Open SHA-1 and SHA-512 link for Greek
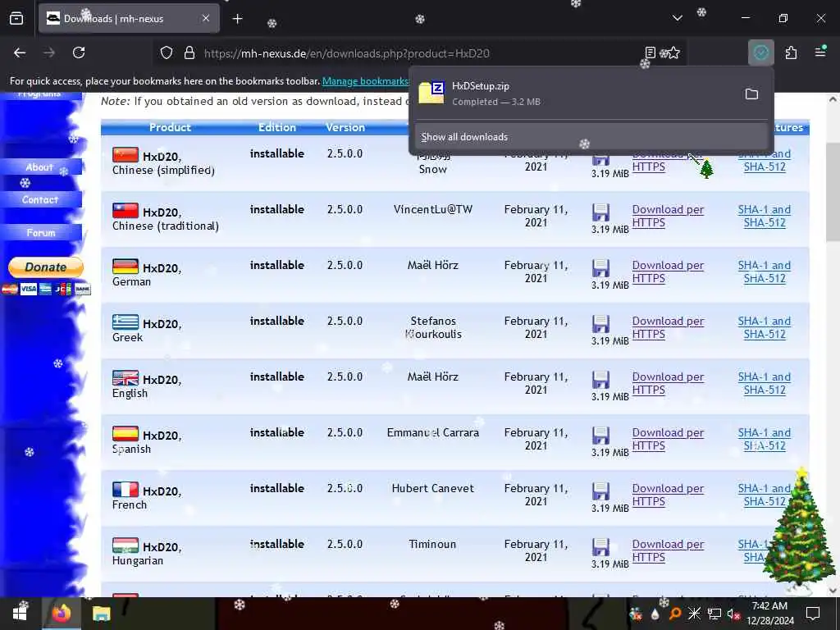The width and height of the screenshot is (840, 630). click(x=764, y=327)
